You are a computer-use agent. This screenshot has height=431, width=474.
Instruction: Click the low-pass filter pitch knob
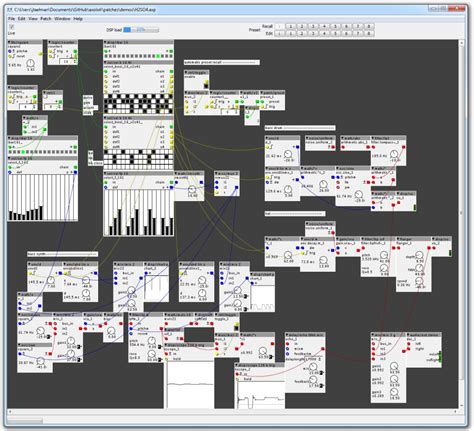click(152, 340)
